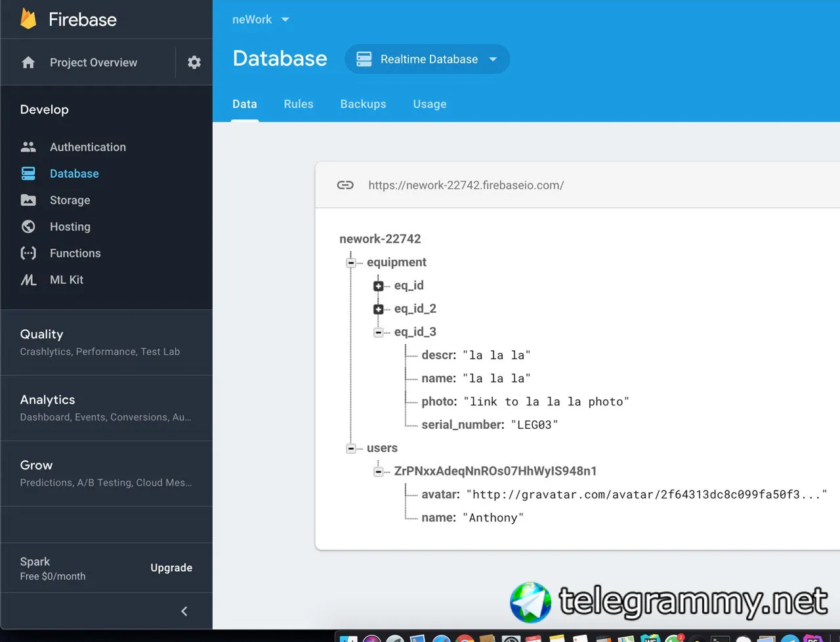Click the Spark plan label
The image size is (840, 642).
click(x=35, y=561)
